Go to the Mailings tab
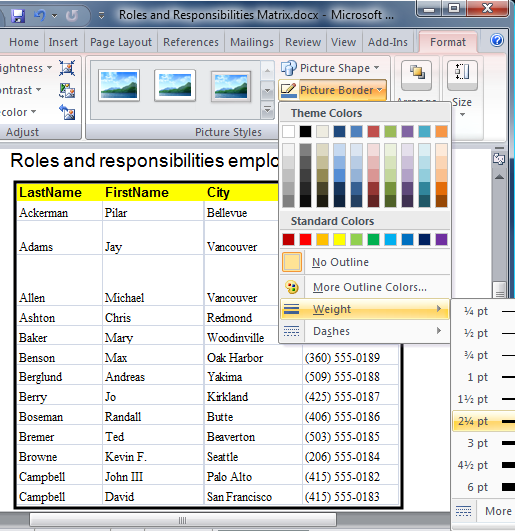This screenshot has height=531, width=515. tap(252, 42)
